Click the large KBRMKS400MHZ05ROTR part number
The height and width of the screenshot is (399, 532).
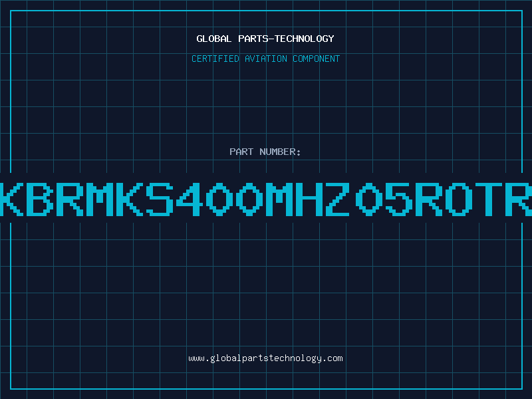point(266,199)
